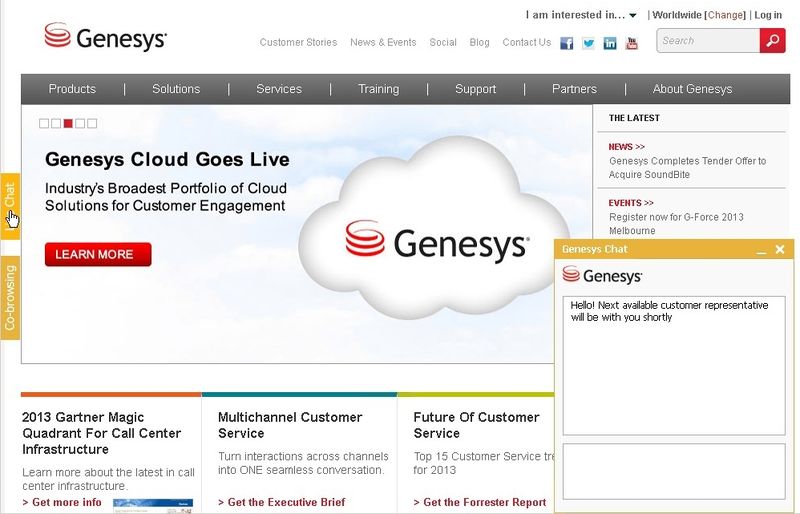Click '> Get the Forrester Report' link

point(480,502)
